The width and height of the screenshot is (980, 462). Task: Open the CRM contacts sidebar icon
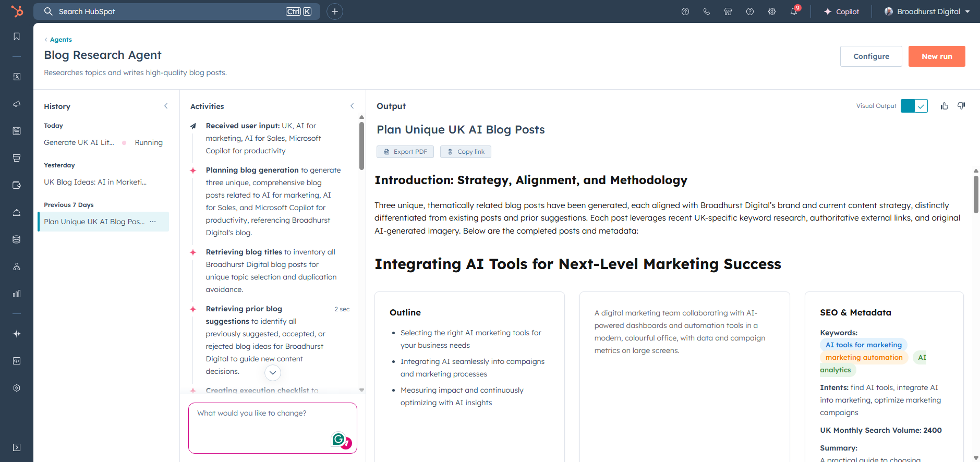(17, 77)
